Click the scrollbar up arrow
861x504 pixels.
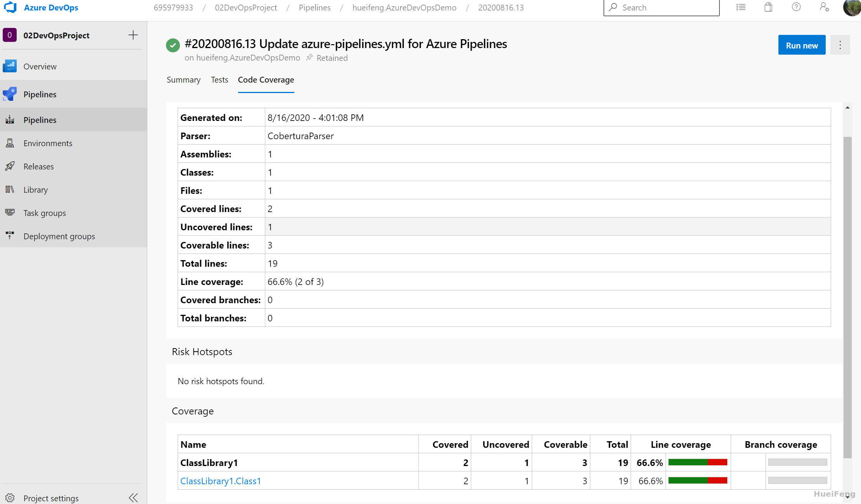click(847, 107)
